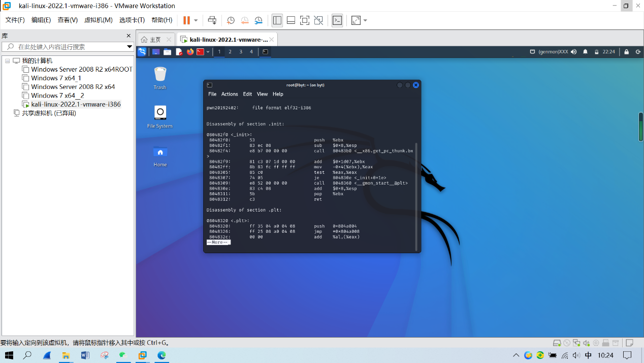Open the Kali notifications bell icon

(x=585, y=52)
